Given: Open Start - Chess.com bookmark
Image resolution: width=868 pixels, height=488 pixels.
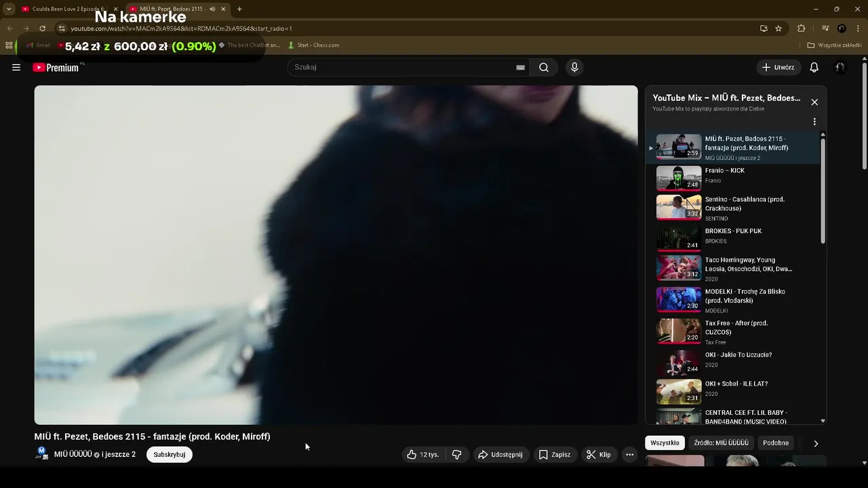Looking at the screenshot, I should 313,45.
